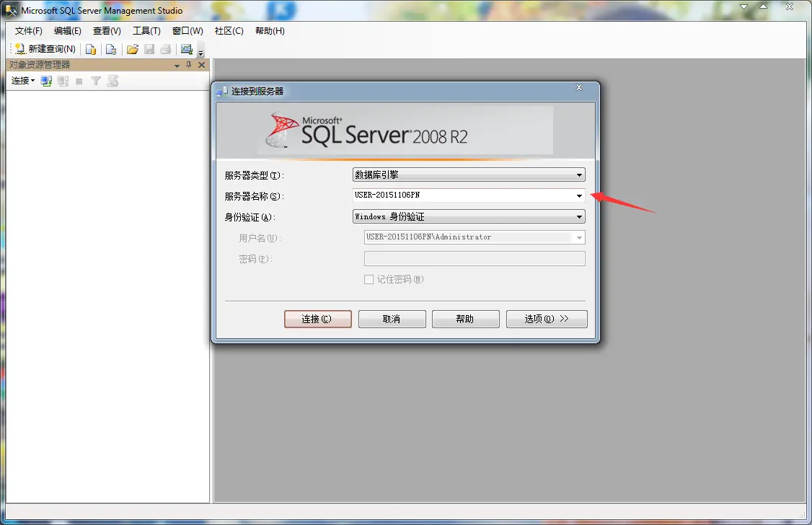Click the 新建查询(N) toolbar button
The height and width of the screenshot is (525, 812).
click(x=45, y=49)
